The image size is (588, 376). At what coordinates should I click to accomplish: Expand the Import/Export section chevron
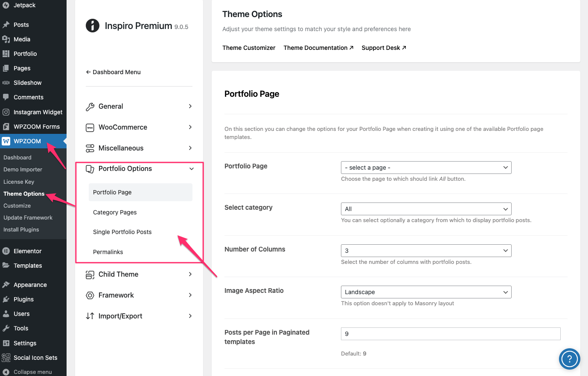point(190,316)
